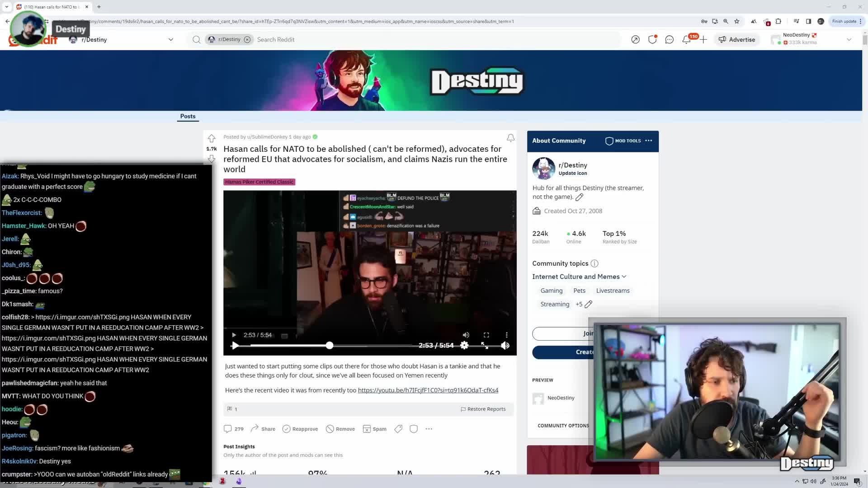The image size is (868, 488).
Task: Reapprove the post
Action: 300,429
